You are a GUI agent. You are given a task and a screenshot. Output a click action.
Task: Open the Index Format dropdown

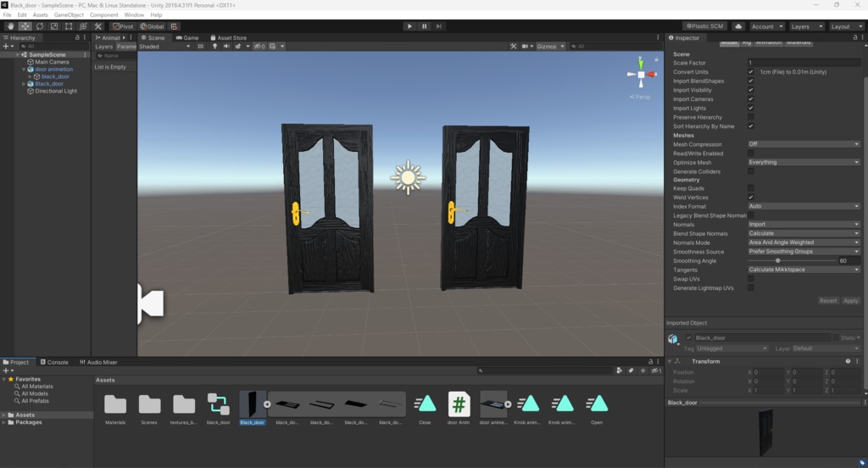804,206
